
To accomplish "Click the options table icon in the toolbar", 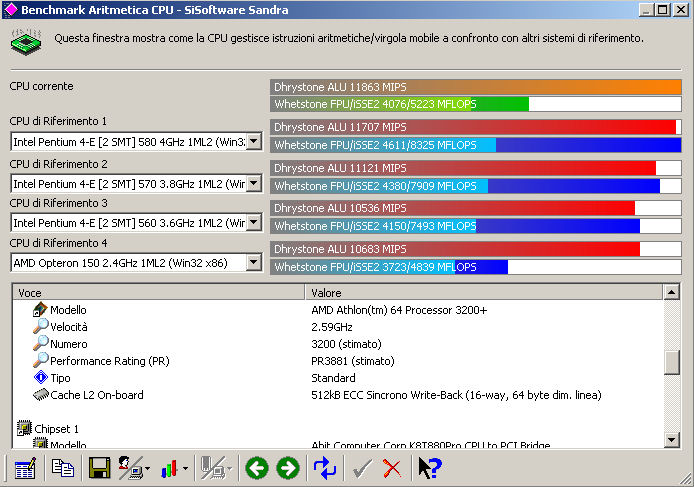I will coord(25,468).
